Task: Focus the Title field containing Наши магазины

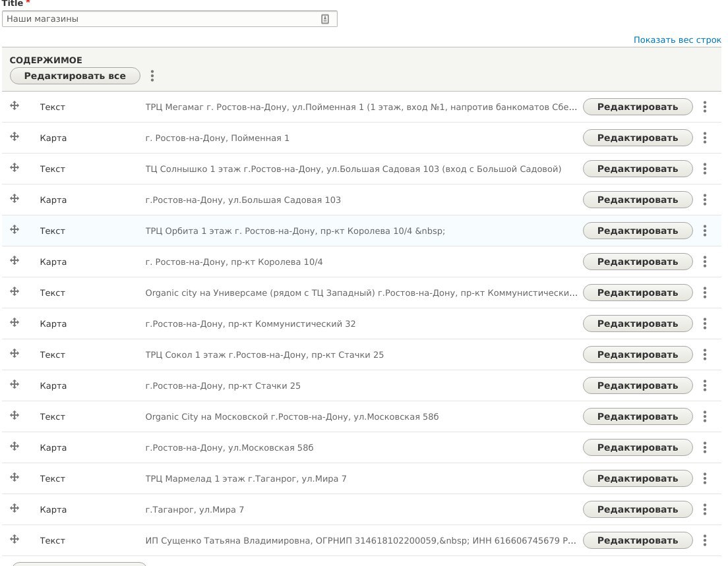Action: pos(169,19)
